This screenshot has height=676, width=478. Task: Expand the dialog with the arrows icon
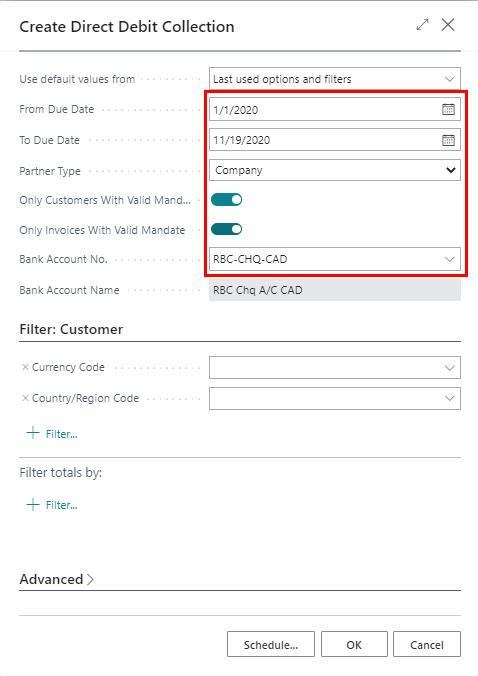point(422,25)
